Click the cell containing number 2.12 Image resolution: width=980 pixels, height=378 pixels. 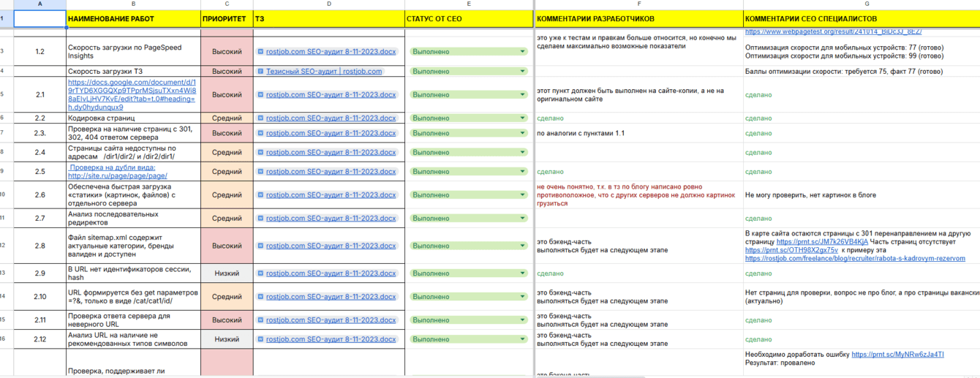(x=39, y=339)
